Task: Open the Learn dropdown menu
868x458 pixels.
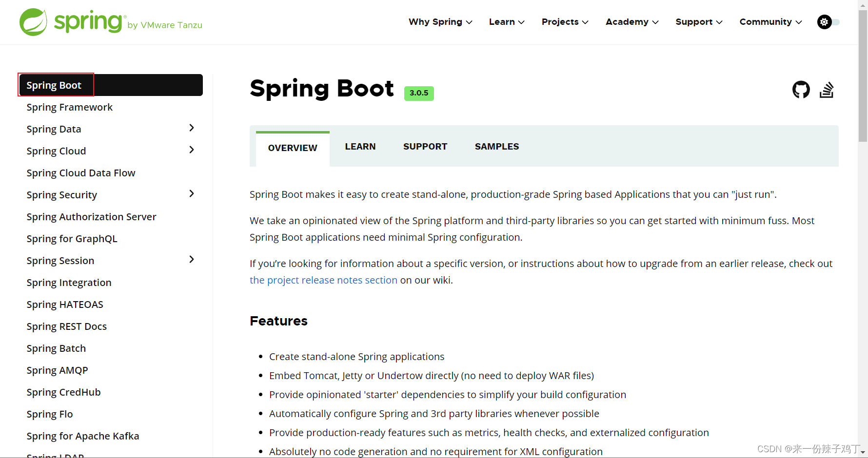Action: point(507,22)
